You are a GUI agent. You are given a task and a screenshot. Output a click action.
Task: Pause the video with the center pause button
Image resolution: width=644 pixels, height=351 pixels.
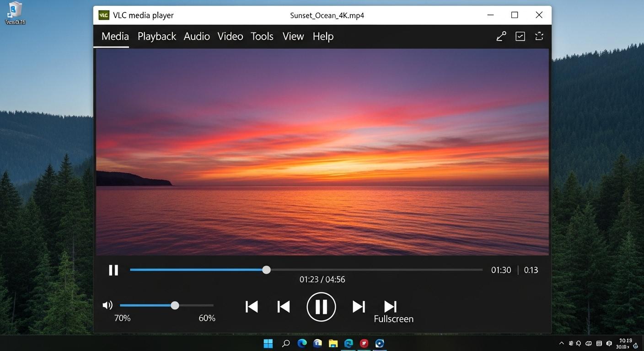[321, 307]
